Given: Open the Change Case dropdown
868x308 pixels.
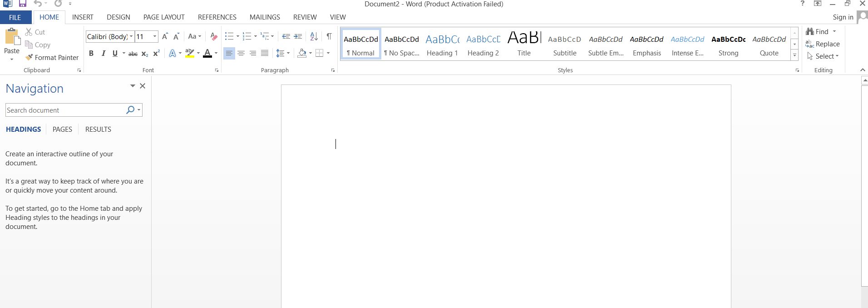Looking at the screenshot, I should [x=194, y=36].
